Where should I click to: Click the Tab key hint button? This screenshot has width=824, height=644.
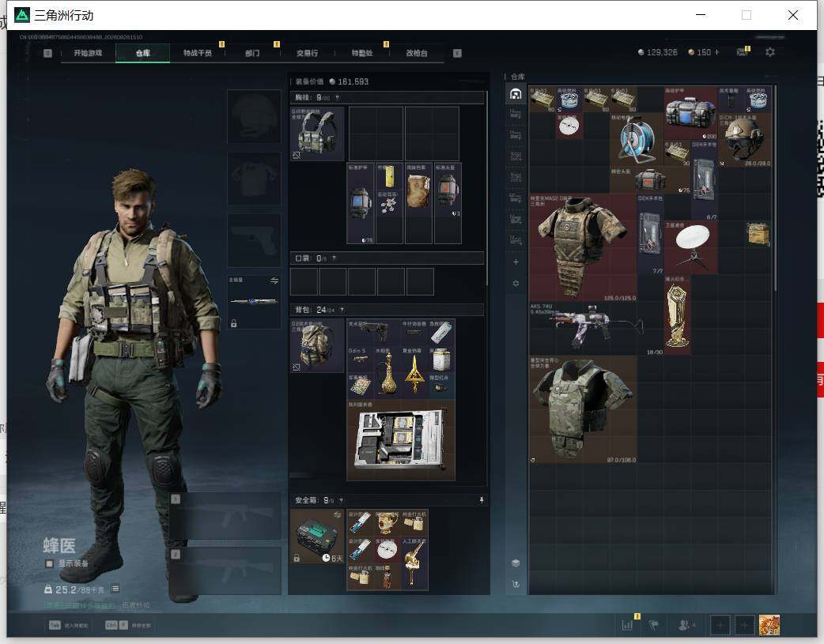55,625
